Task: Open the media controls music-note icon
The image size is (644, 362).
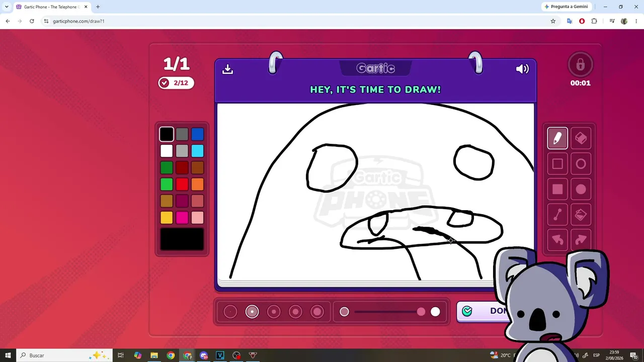Action: 612,21
